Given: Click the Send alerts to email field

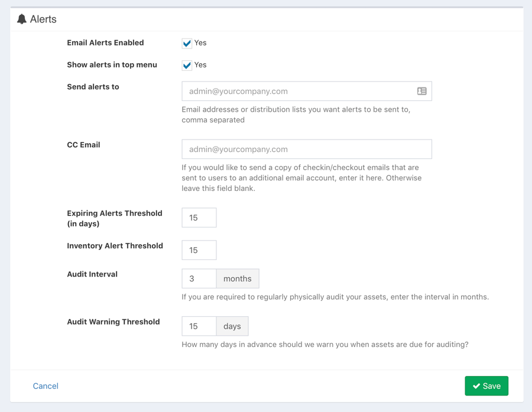Looking at the screenshot, I should [307, 91].
